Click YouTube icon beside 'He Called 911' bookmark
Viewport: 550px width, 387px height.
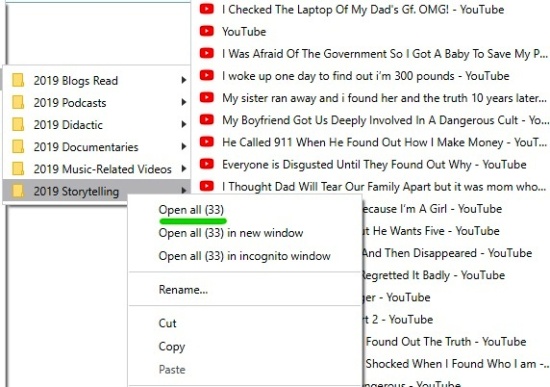pos(207,142)
